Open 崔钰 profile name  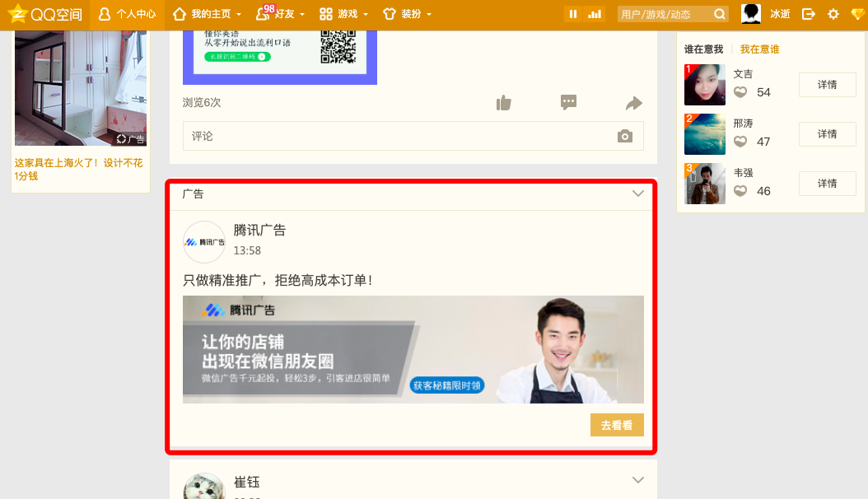coord(247,483)
